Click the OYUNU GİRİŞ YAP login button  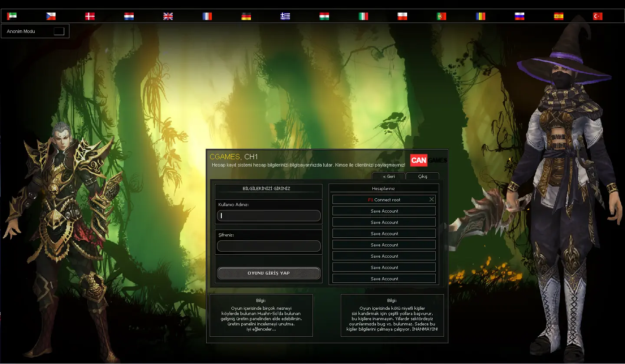pos(269,273)
